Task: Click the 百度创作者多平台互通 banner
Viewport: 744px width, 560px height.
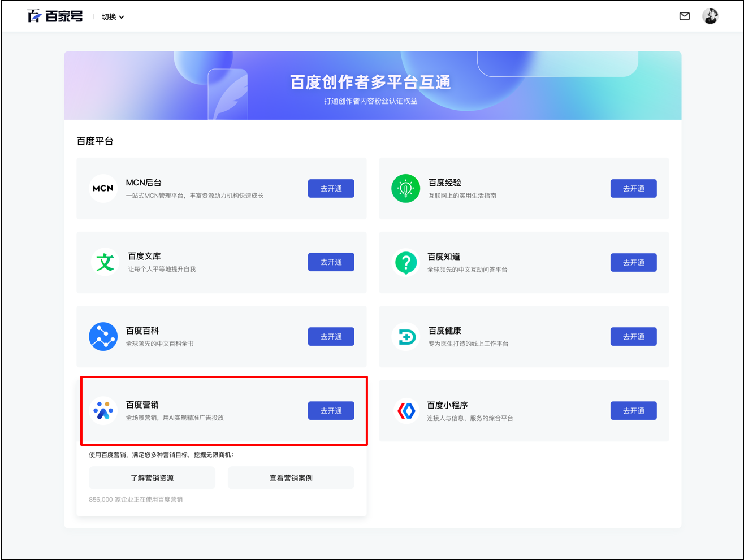Action: coord(373,85)
